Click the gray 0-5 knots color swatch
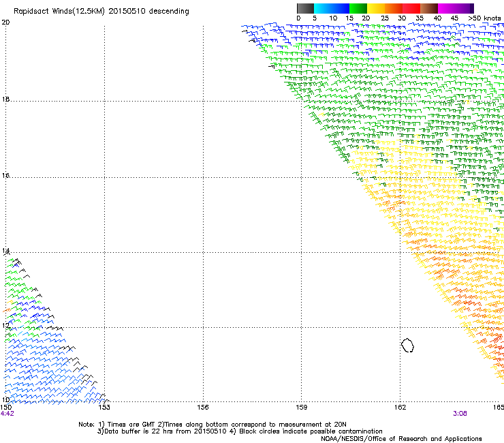The width and height of the screenshot is (504, 443). [305, 8]
